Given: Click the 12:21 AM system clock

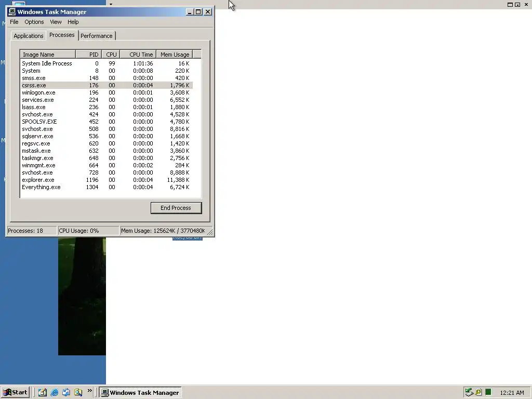Looking at the screenshot, I should [512, 393].
